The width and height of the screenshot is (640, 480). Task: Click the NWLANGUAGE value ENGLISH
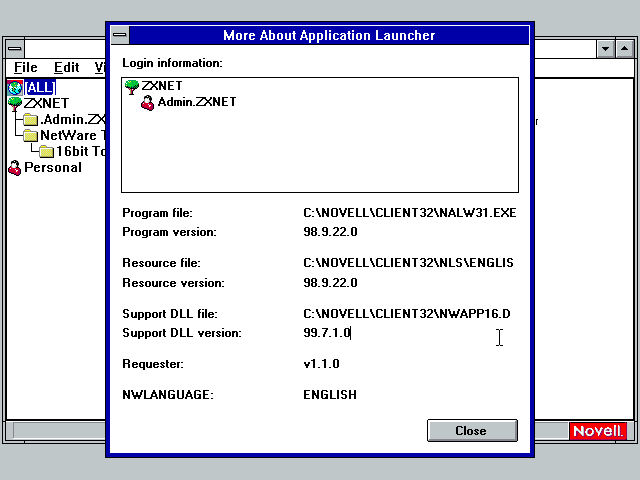tap(330, 395)
